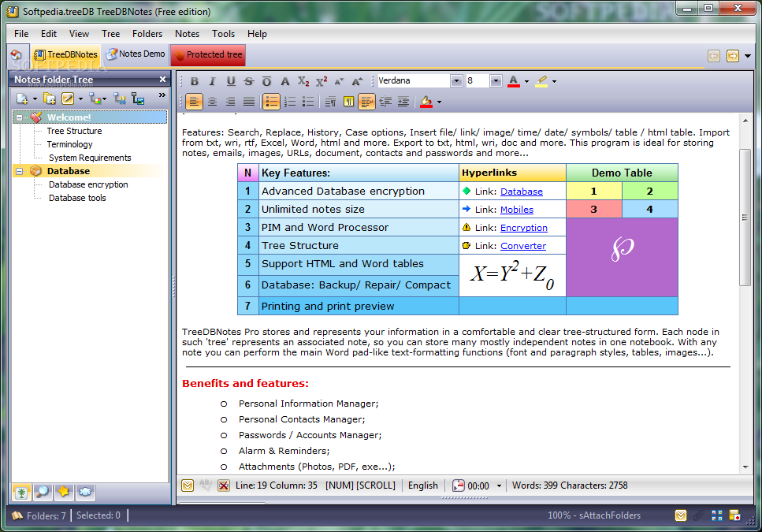762x532 pixels.
Task: Follow the Database hyperlink
Action: pyautogui.click(x=522, y=192)
